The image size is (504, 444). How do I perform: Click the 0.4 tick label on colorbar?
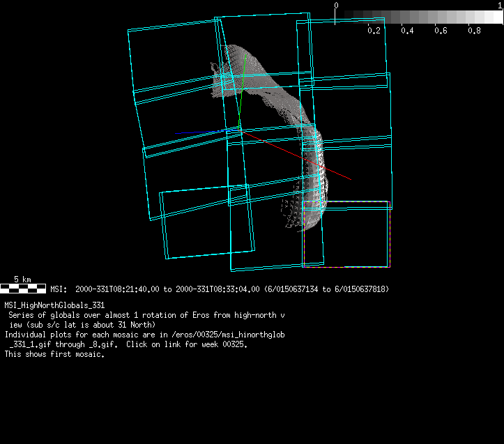point(408,31)
